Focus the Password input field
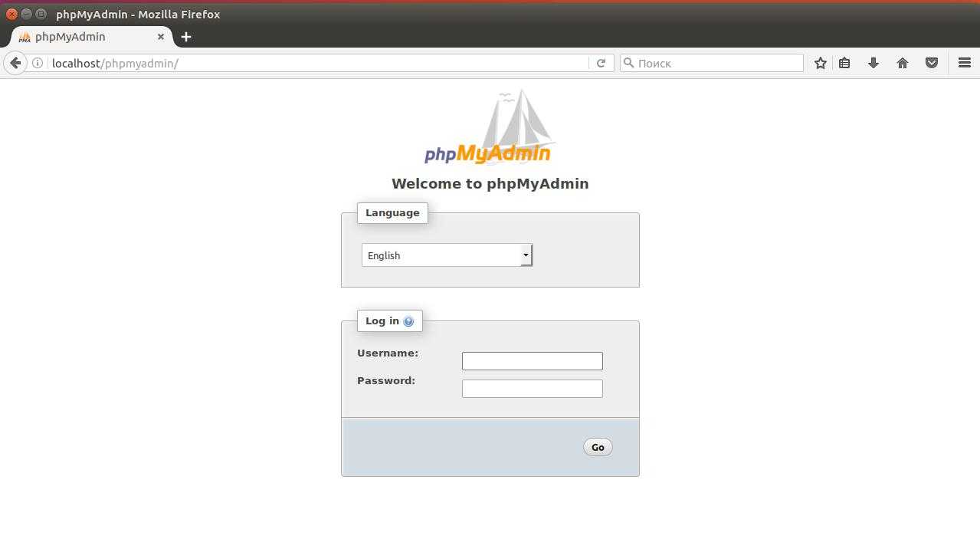The width and height of the screenshot is (980, 539). 533,389
